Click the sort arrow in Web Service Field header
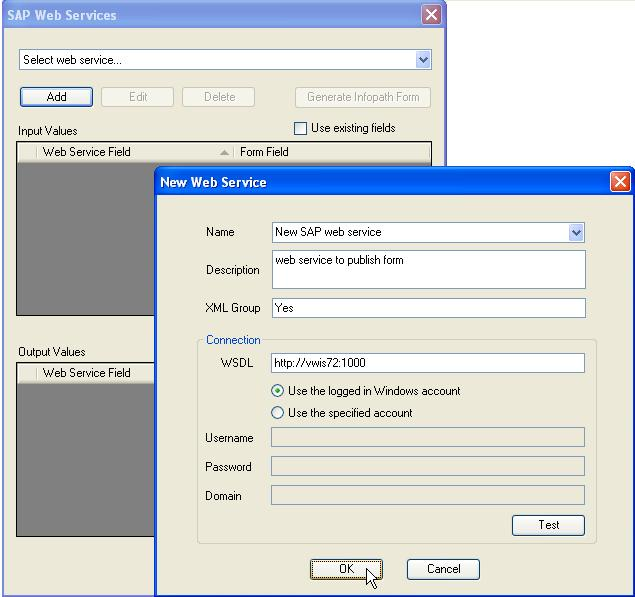Image resolution: width=635 pixels, height=597 pixels. 224,153
